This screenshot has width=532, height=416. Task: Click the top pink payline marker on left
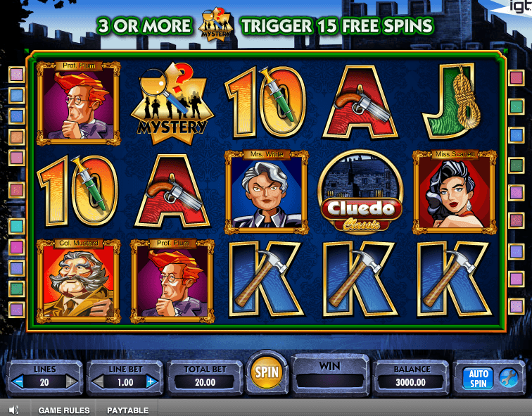[17, 75]
